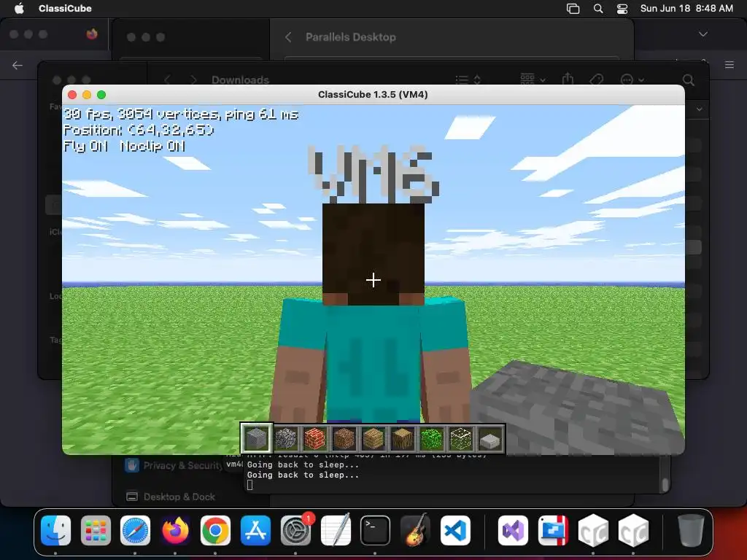Click the Downloads title in the Finder window
This screenshot has height=560, width=747.
pyautogui.click(x=240, y=80)
